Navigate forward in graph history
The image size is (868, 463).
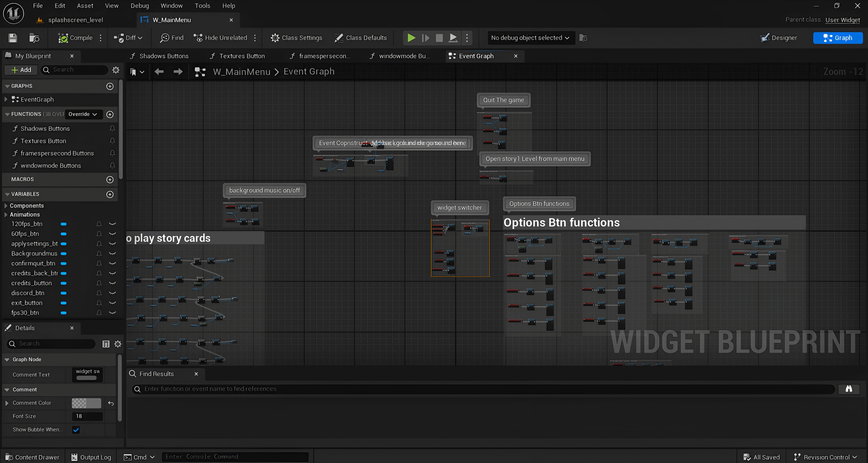click(178, 72)
